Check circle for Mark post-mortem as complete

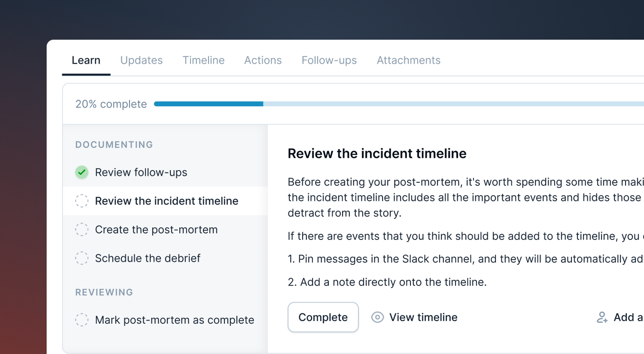coord(82,320)
